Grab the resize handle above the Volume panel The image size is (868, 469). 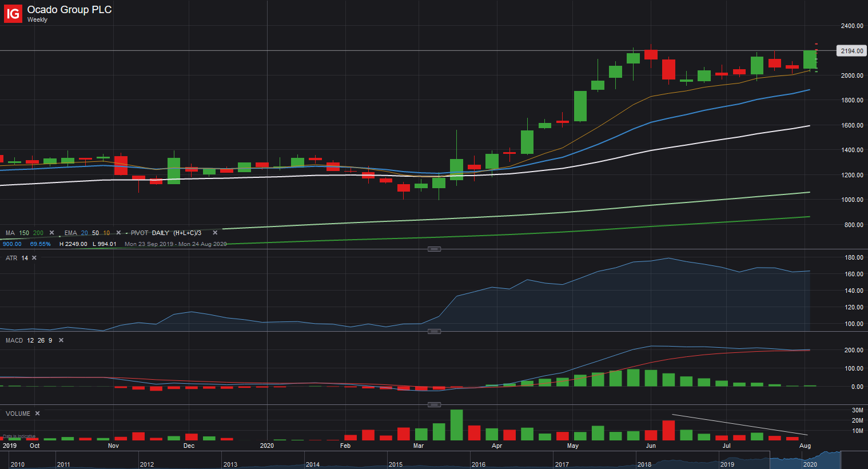click(x=435, y=404)
